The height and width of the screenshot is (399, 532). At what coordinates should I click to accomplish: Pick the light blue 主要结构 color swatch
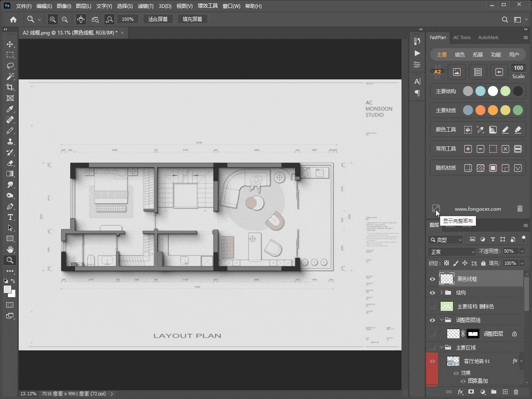pos(480,91)
